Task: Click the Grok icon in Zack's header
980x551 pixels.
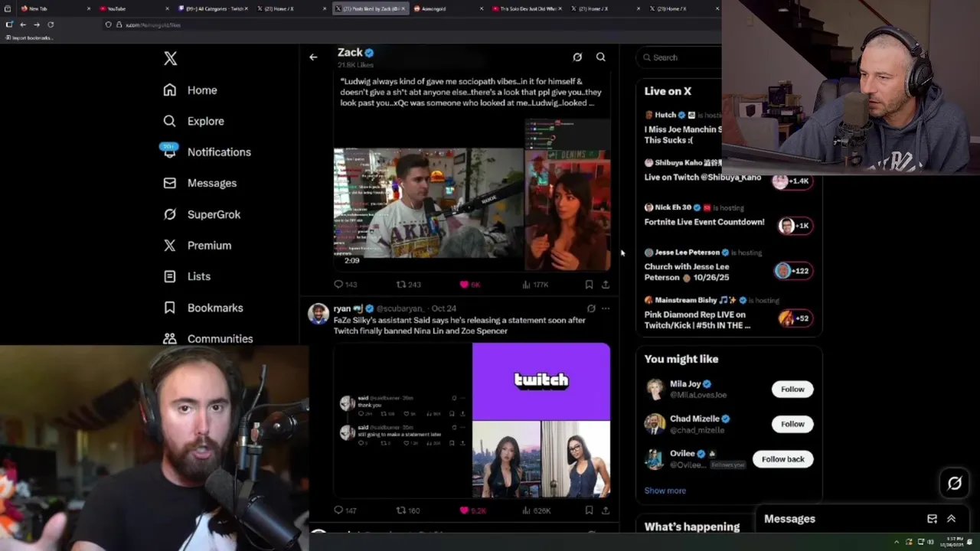Action: click(x=577, y=57)
